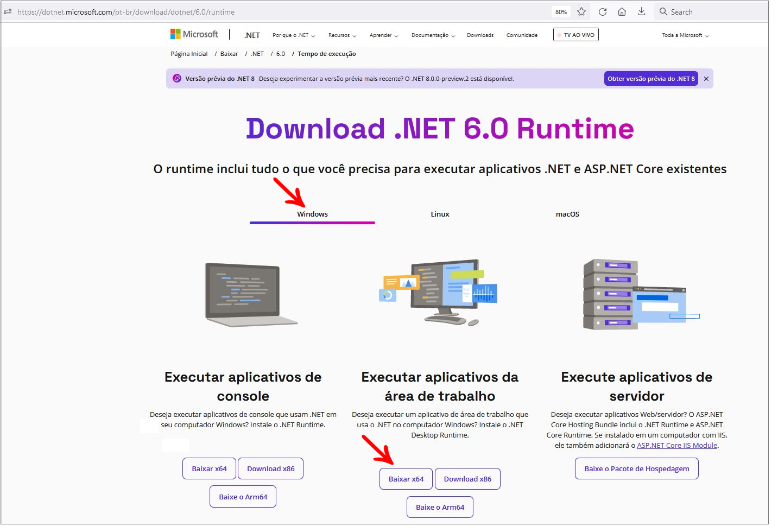Open Downloads in the navigation bar
Screen dimensions: 778x532
click(480, 35)
